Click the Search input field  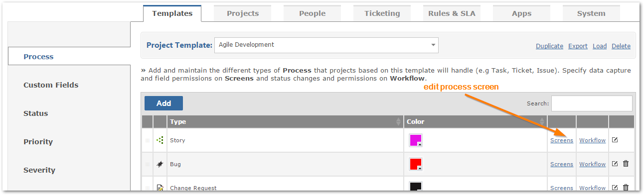tap(592, 103)
